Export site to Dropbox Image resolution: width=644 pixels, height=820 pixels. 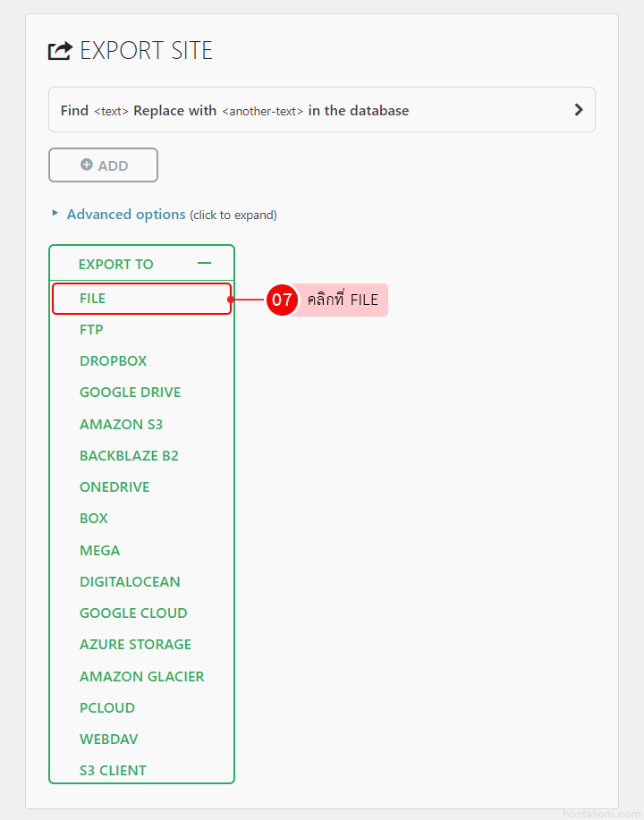[x=113, y=361]
